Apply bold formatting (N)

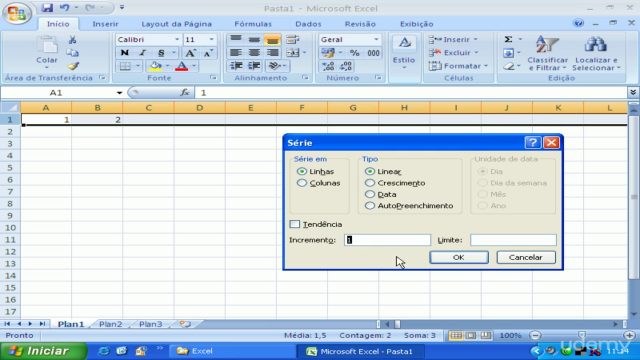[x=124, y=53]
